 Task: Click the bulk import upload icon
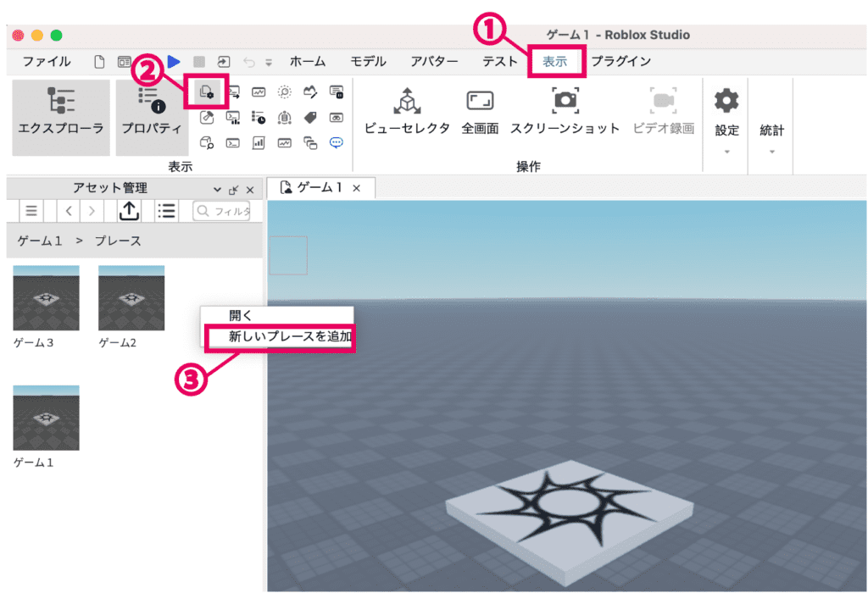point(130,210)
